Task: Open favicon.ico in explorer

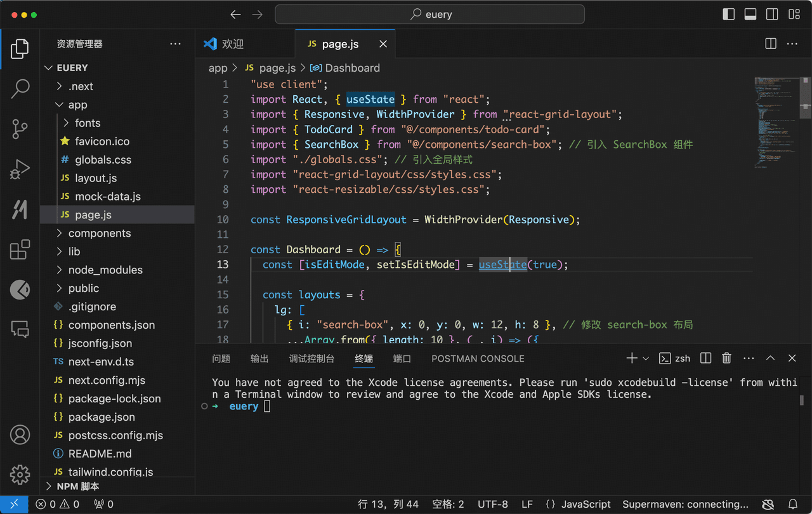Action: click(117, 141)
